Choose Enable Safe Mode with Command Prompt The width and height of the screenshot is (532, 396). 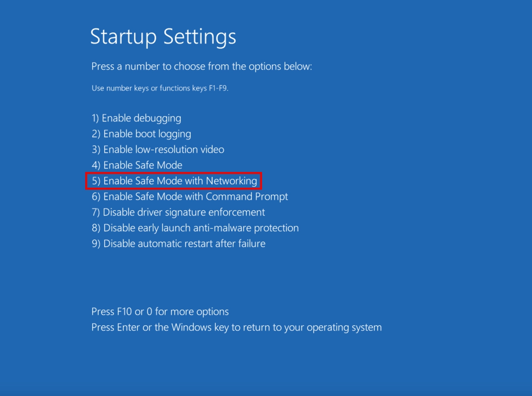[x=189, y=196]
